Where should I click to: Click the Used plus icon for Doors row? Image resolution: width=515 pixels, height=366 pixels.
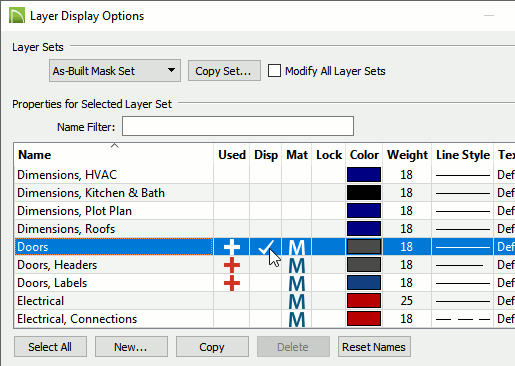pyautogui.click(x=232, y=247)
